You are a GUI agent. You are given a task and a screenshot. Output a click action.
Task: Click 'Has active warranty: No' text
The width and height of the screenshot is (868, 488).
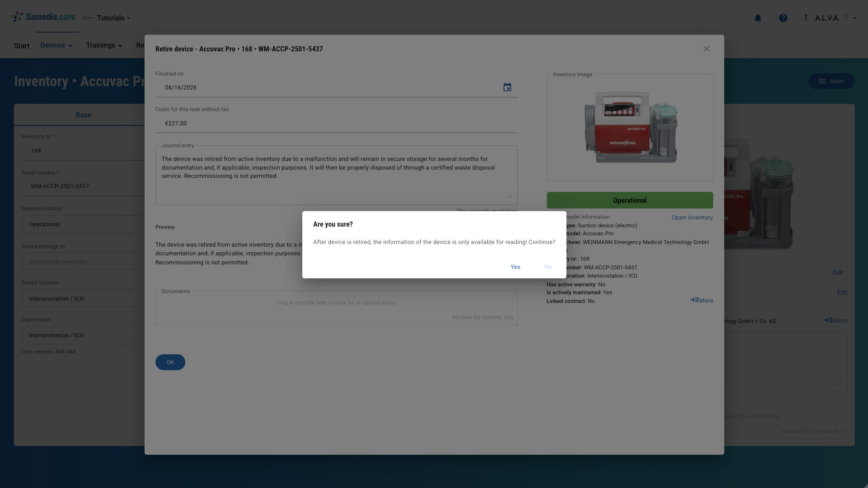click(576, 284)
